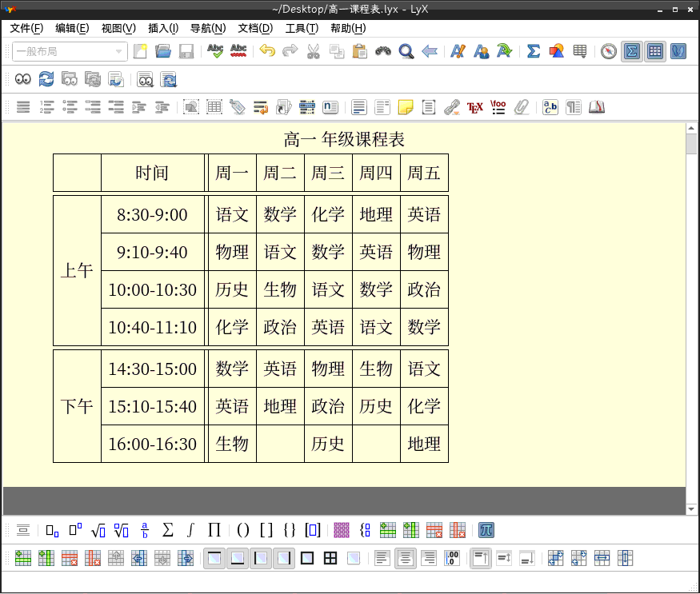This screenshot has height=594, width=700.
Task: Insert a square root
Action: point(98,530)
